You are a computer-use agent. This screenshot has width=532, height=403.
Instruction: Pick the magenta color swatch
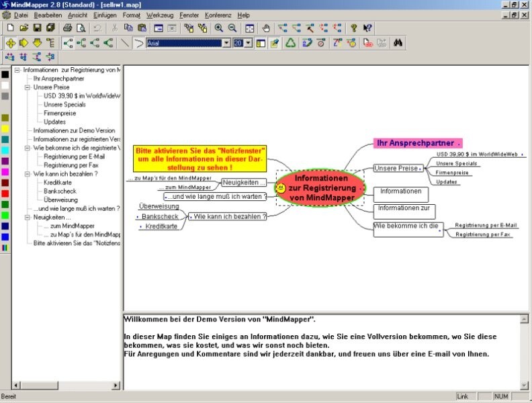click(5, 172)
